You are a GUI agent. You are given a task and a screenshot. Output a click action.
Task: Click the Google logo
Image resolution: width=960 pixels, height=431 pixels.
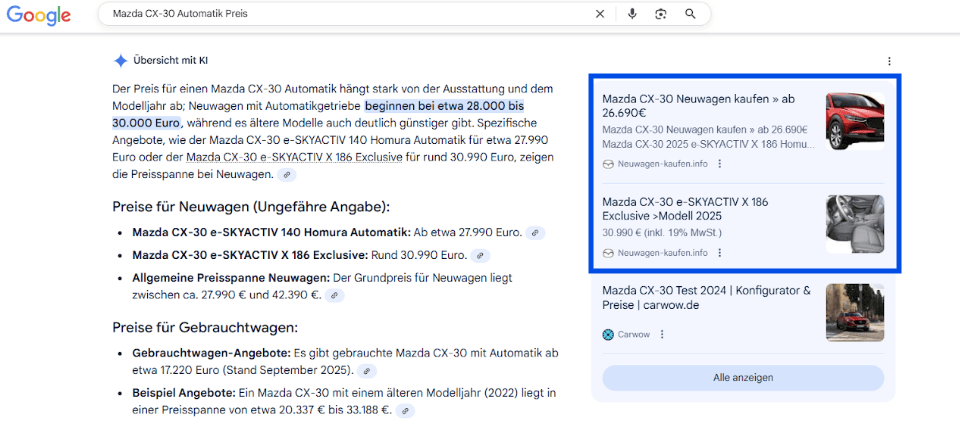pos(39,15)
